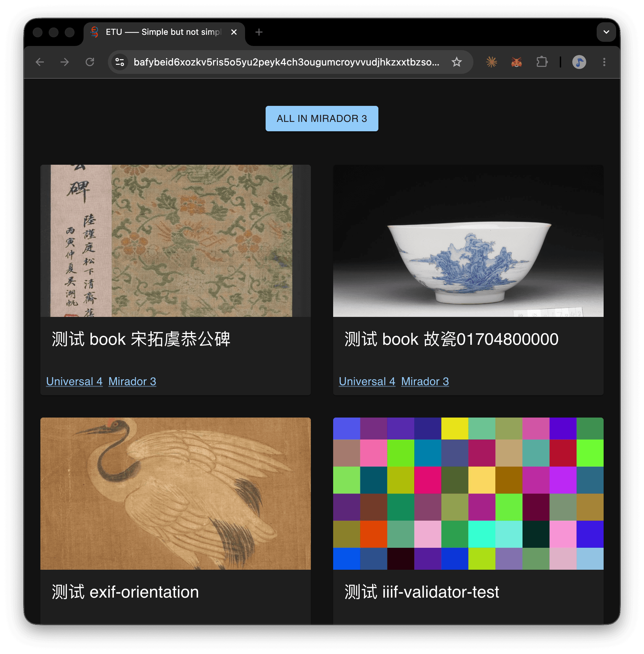Open Mirador 3 link for 故瓷01704800000
Screen dimensions: 644x654
click(425, 382)
